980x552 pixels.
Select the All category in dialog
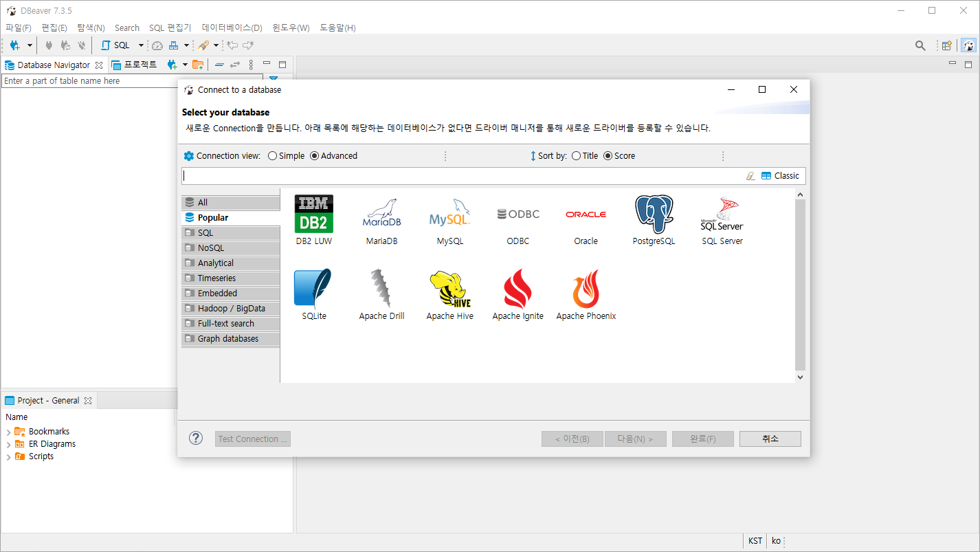[x=231, y=203]
